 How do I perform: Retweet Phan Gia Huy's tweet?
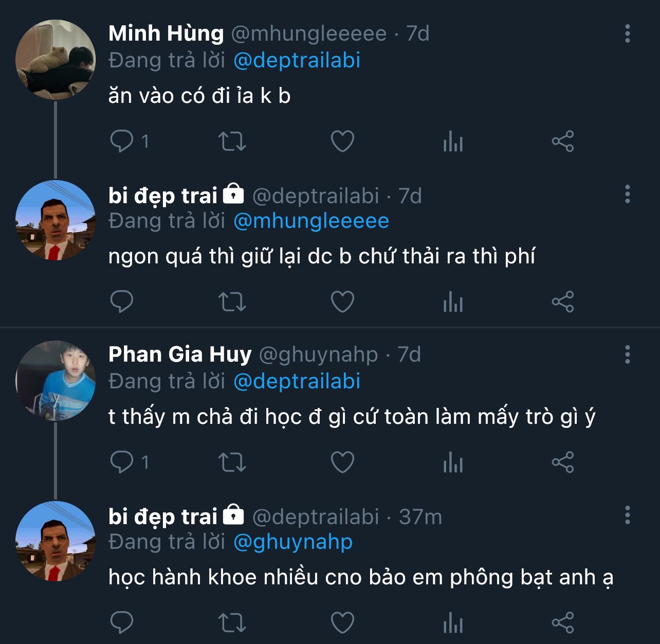tap(232, 462)
